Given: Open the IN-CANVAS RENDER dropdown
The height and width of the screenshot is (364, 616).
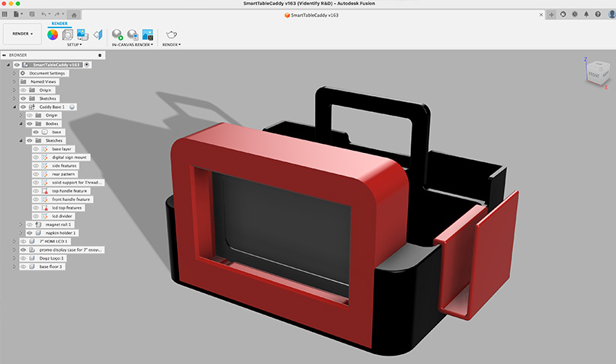Looking at the screenshot, I should pyautogui.click(x=133, y=45).
